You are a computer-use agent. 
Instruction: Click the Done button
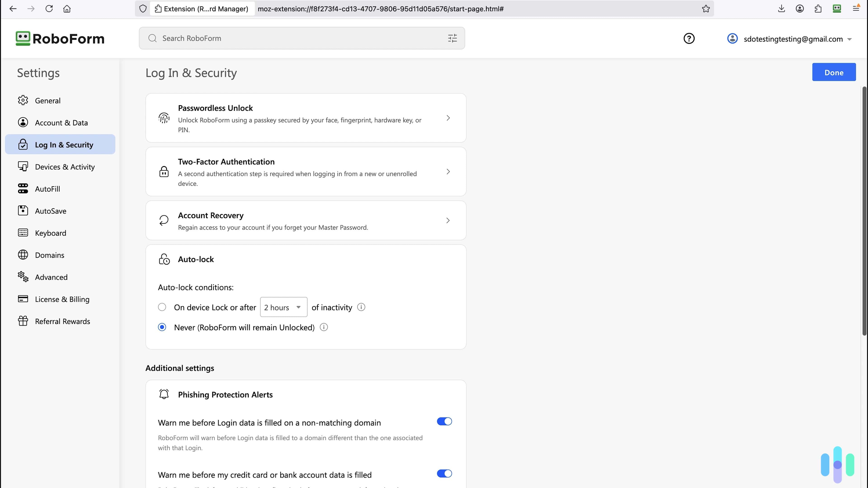pyautogui.click(x=834, y=72)
